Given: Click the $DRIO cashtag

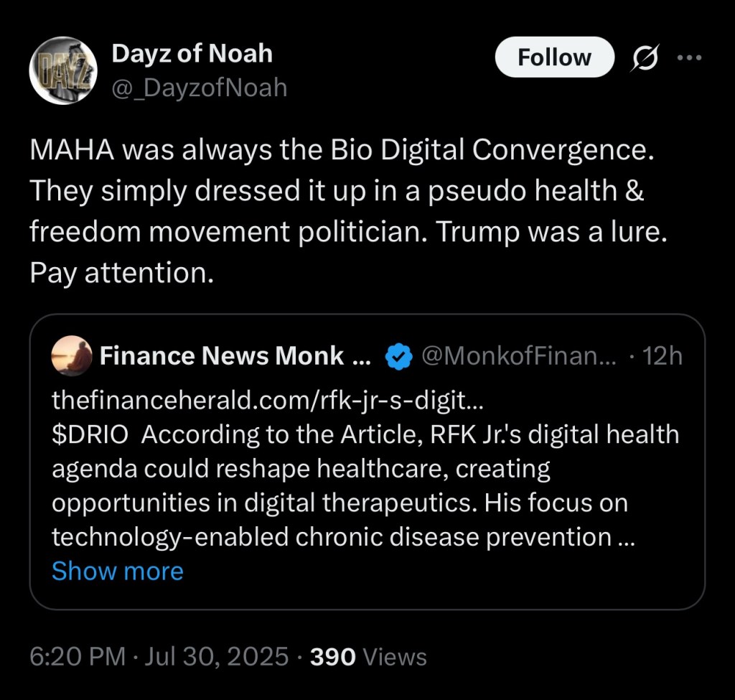Looking at the screenshot, I should point(89,435).
